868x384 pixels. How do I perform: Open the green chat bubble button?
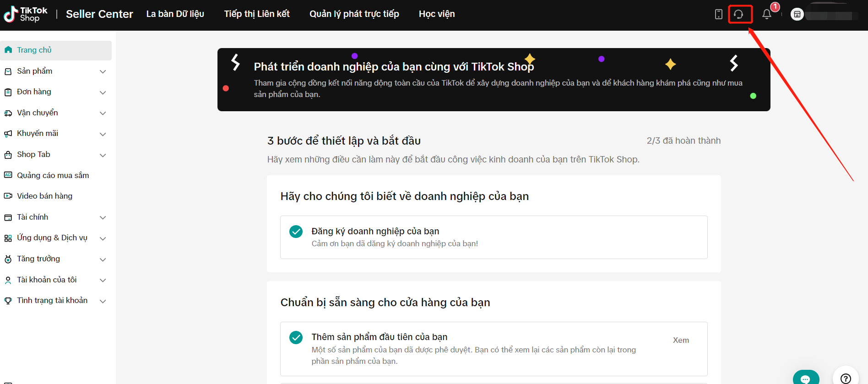(806, 377)
